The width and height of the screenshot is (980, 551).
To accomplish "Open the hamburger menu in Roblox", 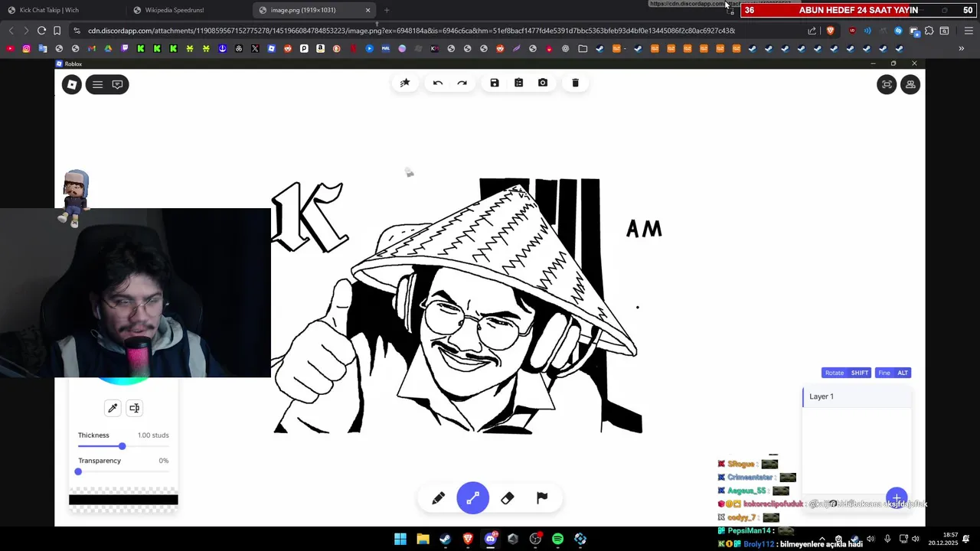I will pos(97,84).
